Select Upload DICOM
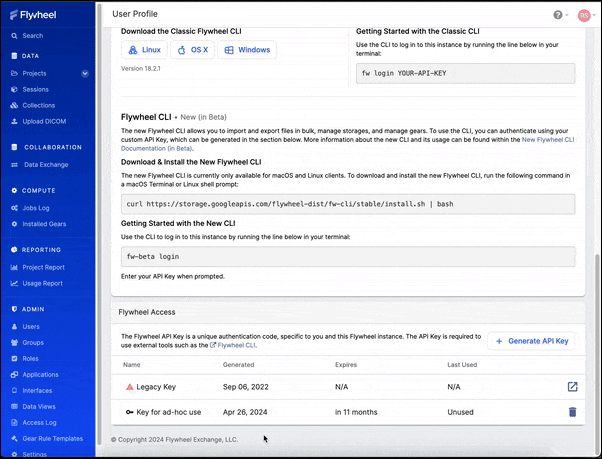 tap(44, 121)
